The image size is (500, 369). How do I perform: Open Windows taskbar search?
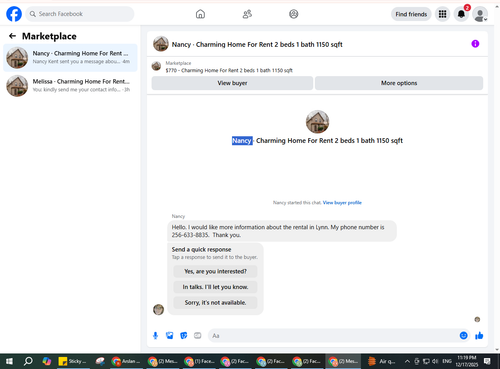click(x=28, y=361)
